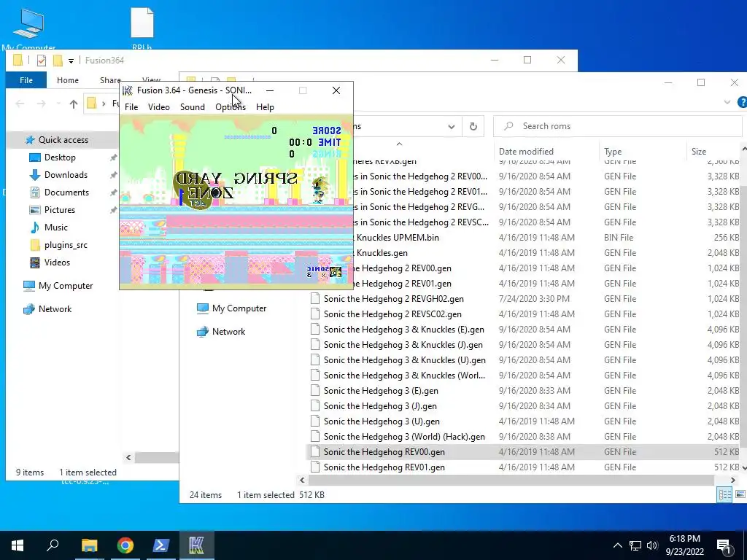Click the Up arrow in Fusion364 window
Image resolution: width=747 pixels, height=560 pixels.
coord(74,104)
